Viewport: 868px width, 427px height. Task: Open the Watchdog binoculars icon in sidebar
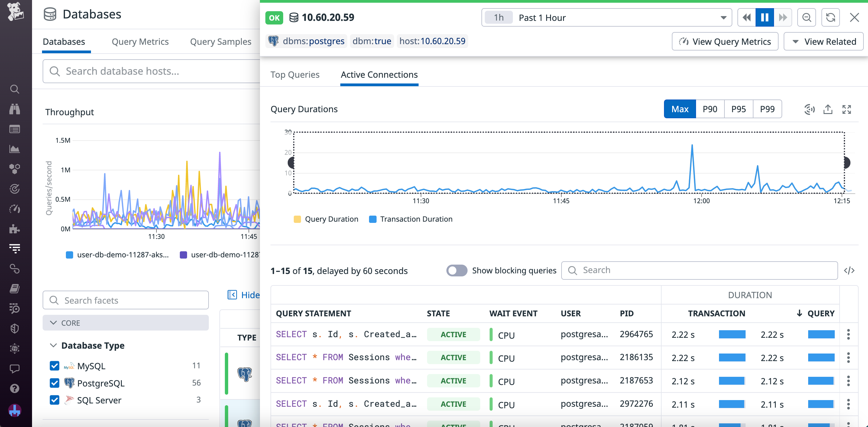pyautogui.click(x=15, y=109)
